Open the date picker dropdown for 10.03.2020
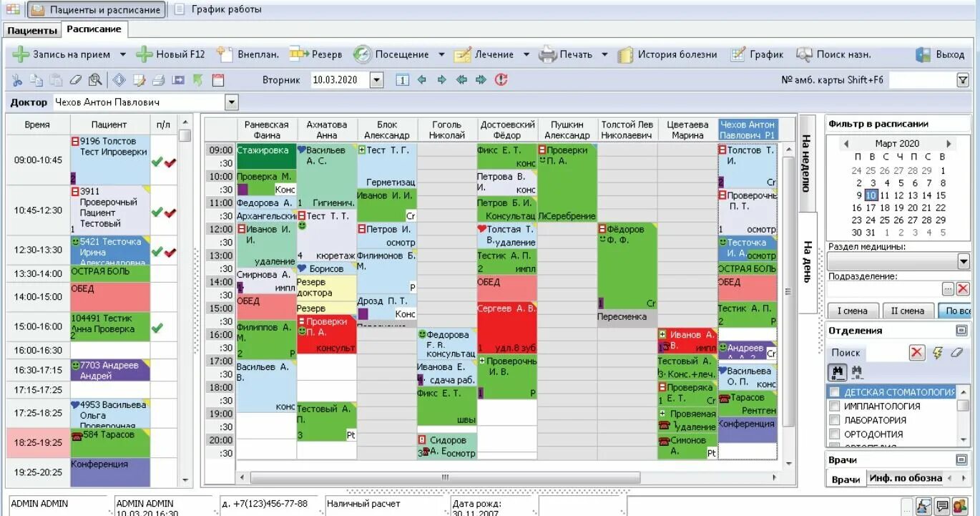The width and height of the screenshot is (980, 516). 376,80
